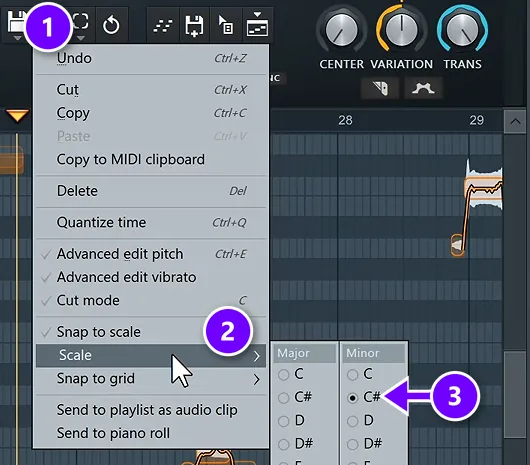Click the Minor column header
The height and width of the screenshot is (465, 530).
click(374, 353)
